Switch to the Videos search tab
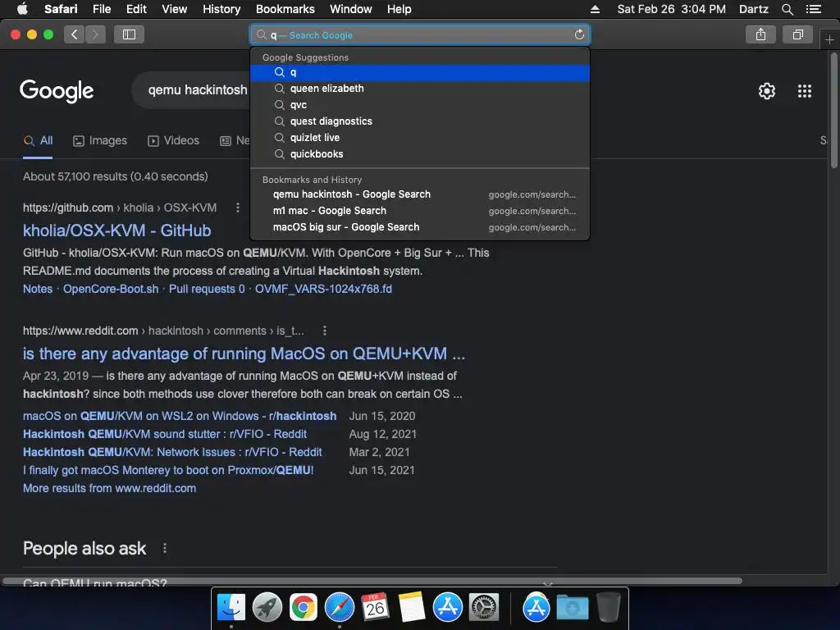 (173, 141)
